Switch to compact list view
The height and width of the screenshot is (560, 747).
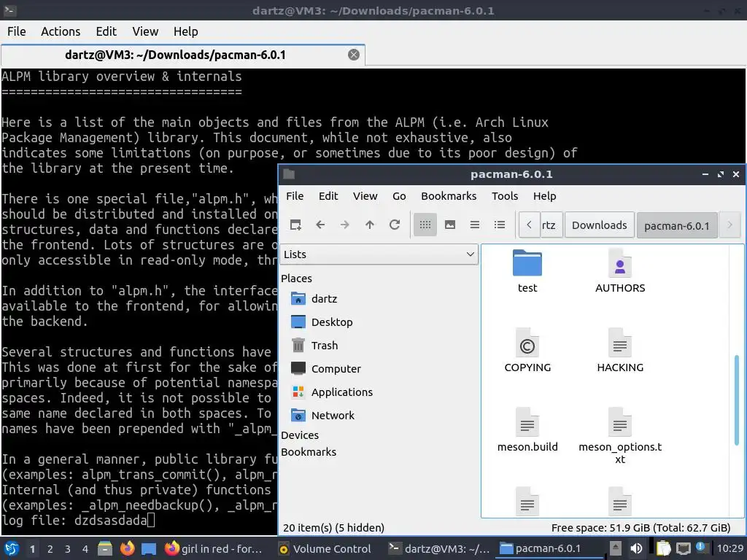click(474, 225)
